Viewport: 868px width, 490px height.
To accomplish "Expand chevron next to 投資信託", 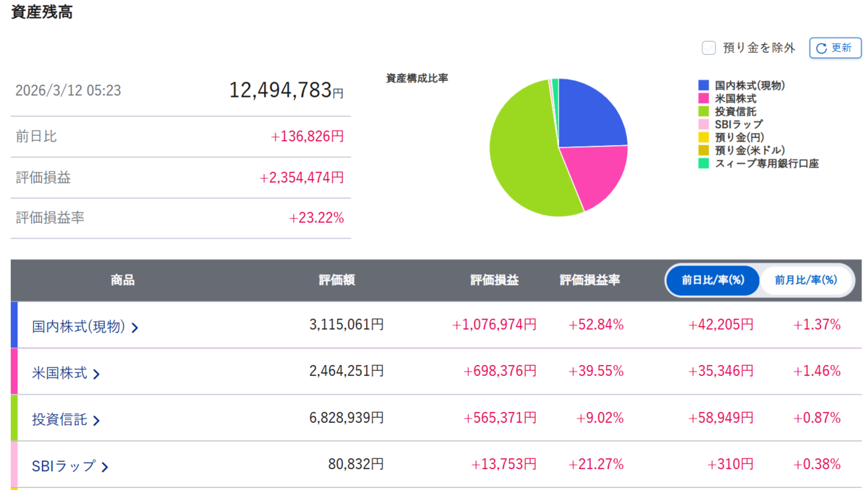I will tap(96, 420).
